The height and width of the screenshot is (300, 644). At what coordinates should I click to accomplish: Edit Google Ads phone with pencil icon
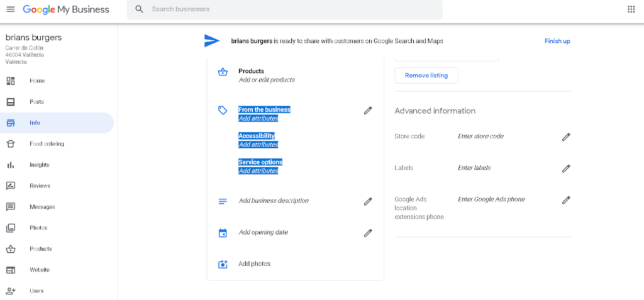(567, 200)
